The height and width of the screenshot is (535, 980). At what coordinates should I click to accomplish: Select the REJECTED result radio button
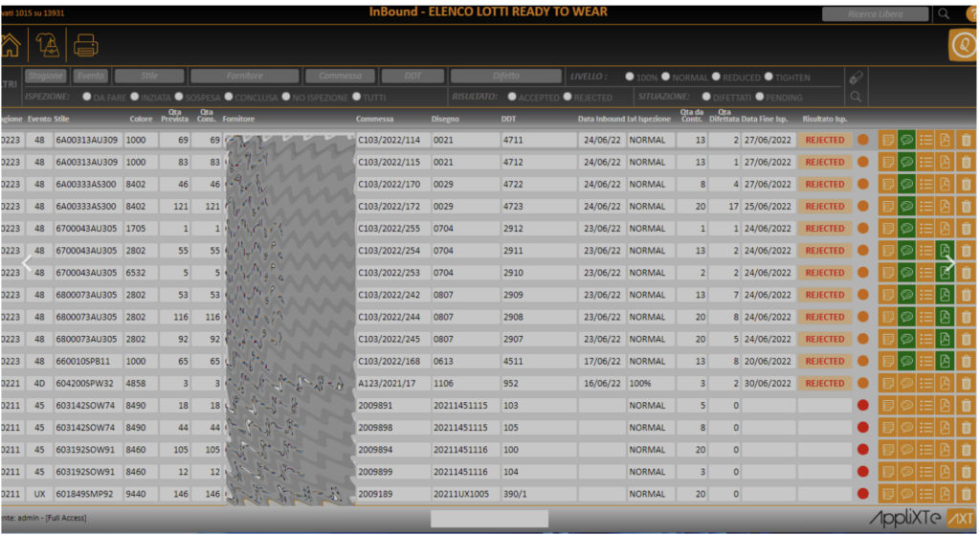pos(568,97)
